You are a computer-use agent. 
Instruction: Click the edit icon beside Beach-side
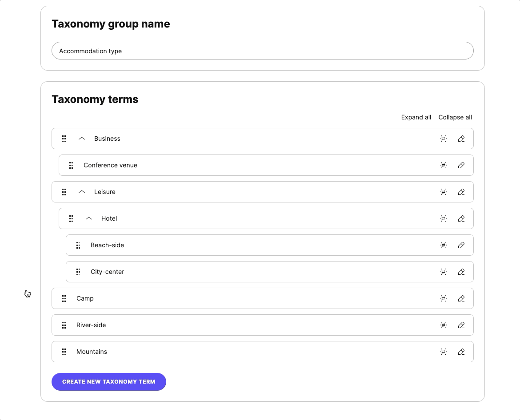pyautogui.click(x=461, y=245)
